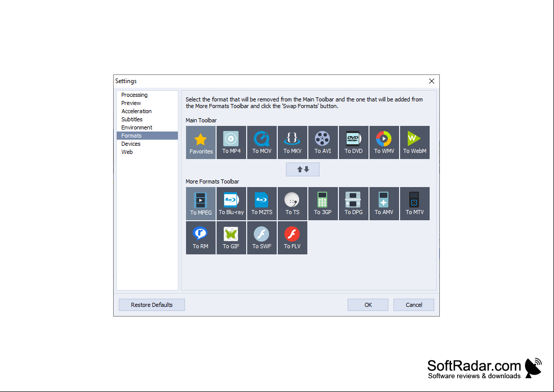Viewport: 554px width, 392px height.
Task: Choose the To Blu-ray format
Action: click(x=231, y=203)
